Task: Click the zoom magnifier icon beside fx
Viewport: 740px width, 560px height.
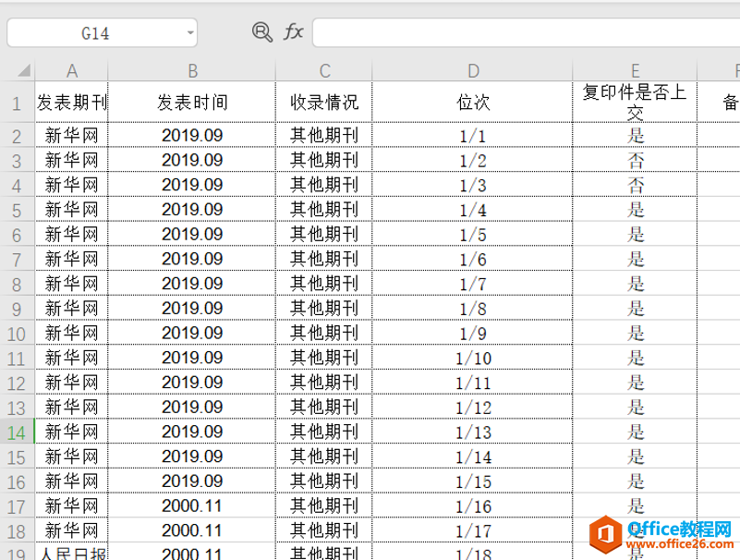Action: coord(262,32)
